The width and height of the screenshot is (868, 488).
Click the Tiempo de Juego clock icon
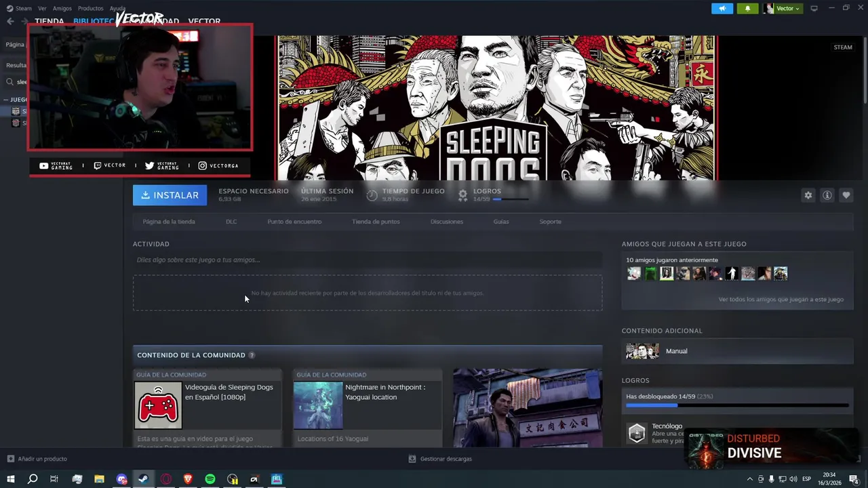click(x=372, y=195)
